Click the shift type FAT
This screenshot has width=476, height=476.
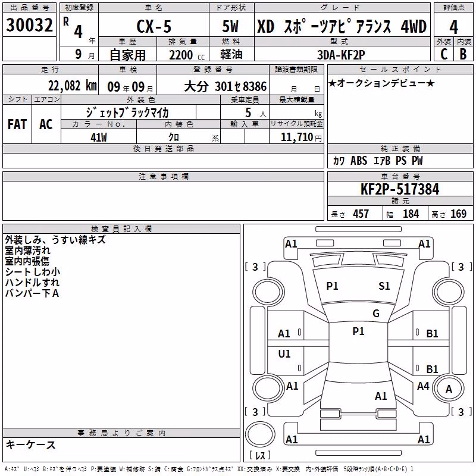coord(17,124)
